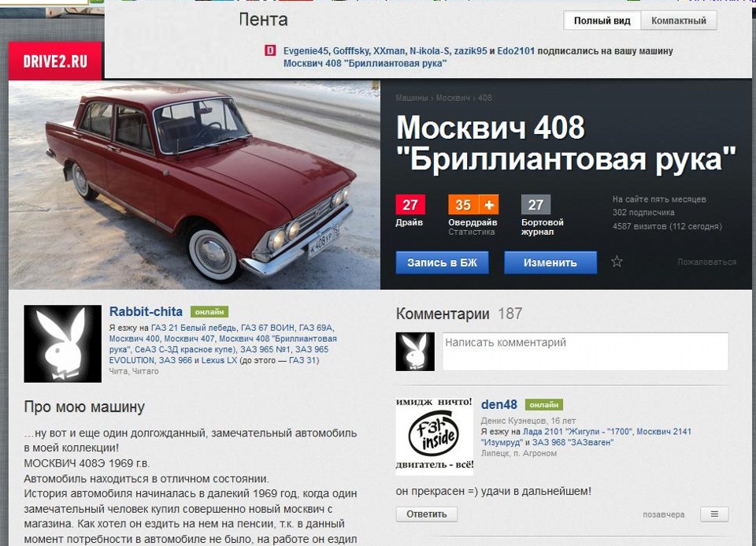Switch to the 'Полный вид' view
Image resolution: width=756 pixels, height=546 pixels.
pyautogui.click(x=602, y=20)
